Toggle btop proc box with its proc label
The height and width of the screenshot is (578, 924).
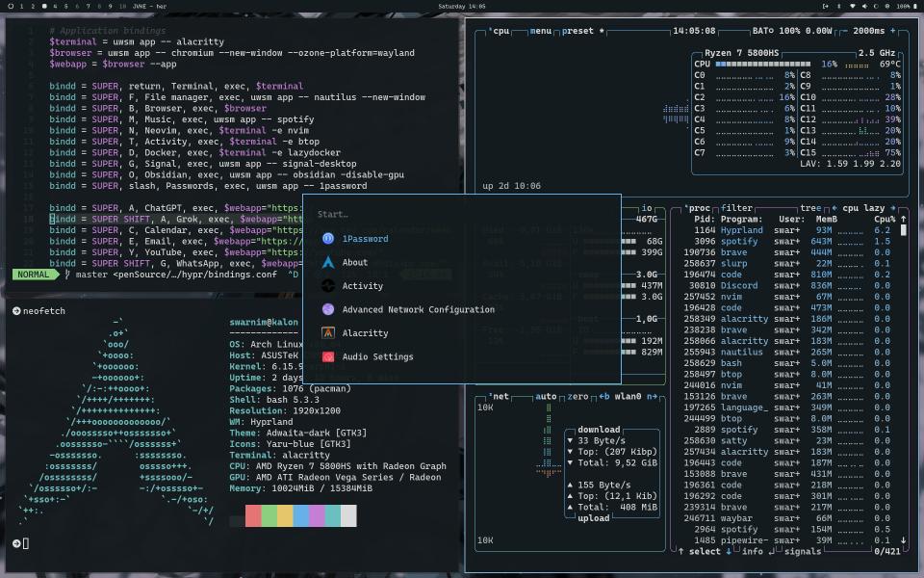(x=699, y=208)
